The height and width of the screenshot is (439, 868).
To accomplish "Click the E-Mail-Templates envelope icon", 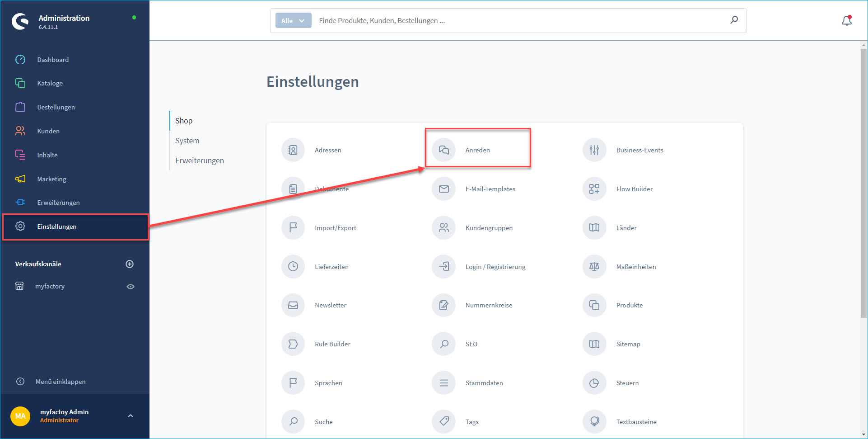I will pyautogui.click(x=444, y=189).
